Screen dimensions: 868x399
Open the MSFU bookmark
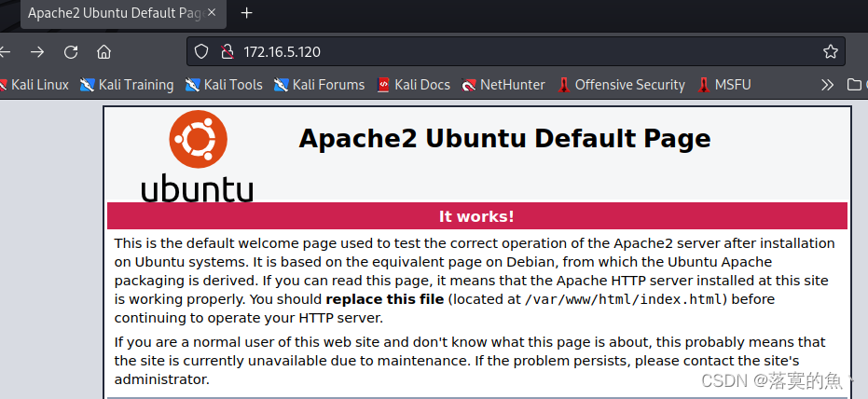point(724,85)
